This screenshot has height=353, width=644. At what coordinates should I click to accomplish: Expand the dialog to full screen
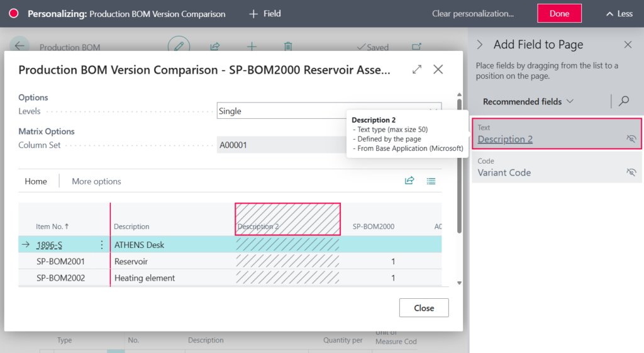(417, 70)
